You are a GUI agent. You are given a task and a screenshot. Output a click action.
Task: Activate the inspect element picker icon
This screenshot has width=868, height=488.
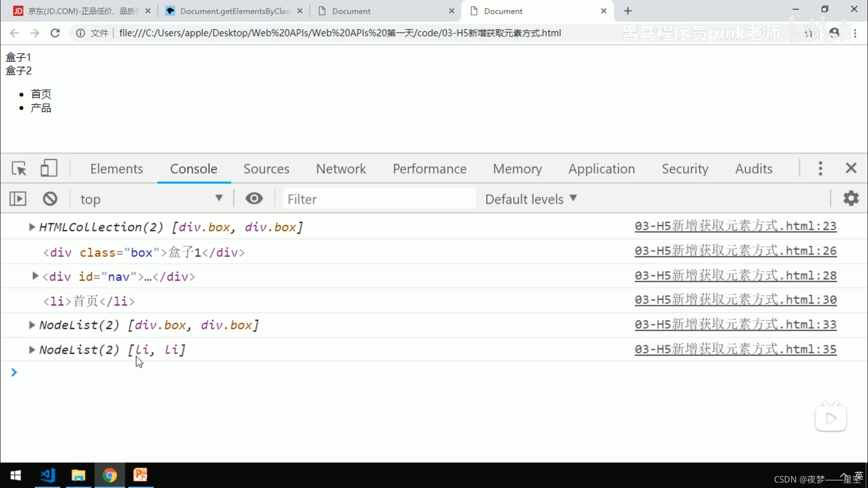tap(19, 169)
